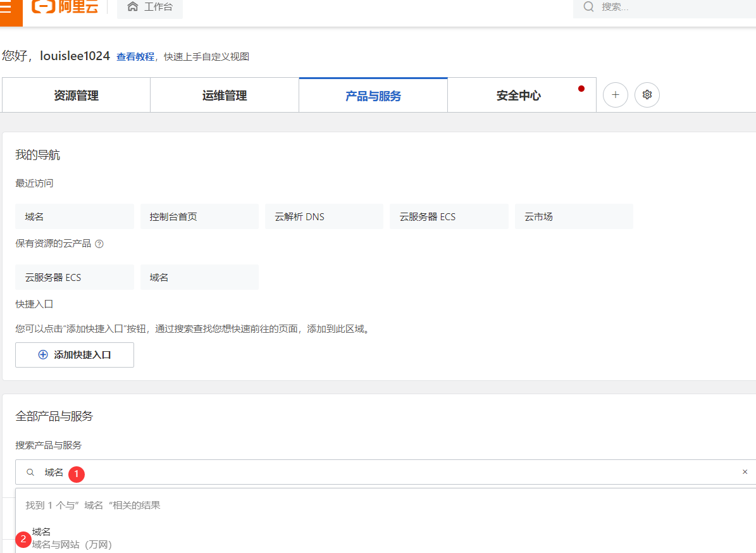This screenshot has width=756, height=553.
Task: Open 云服务器 ECS under owned resources
Action: pos(75,277)
